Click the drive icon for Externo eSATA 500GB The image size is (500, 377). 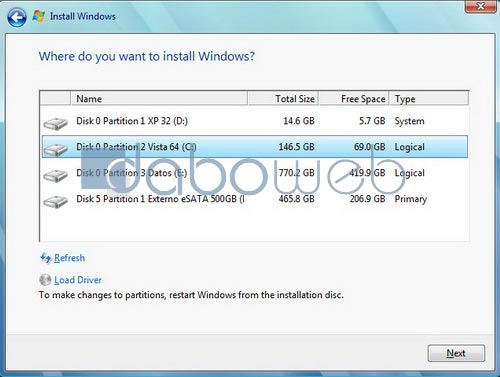(x=56, y=201)
